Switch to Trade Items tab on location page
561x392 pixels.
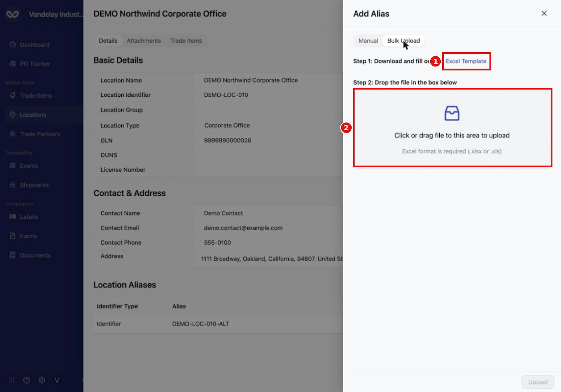pos(186,41)
